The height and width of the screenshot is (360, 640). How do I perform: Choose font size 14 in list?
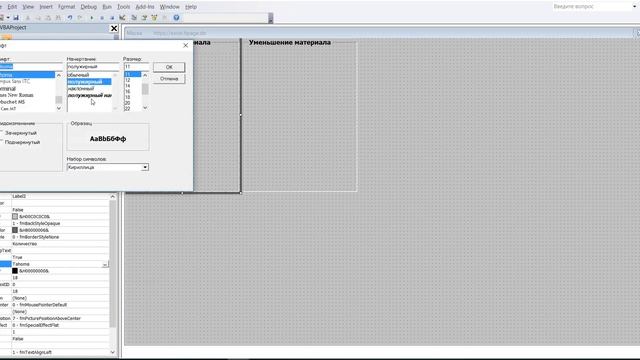(x=133, y=86)
